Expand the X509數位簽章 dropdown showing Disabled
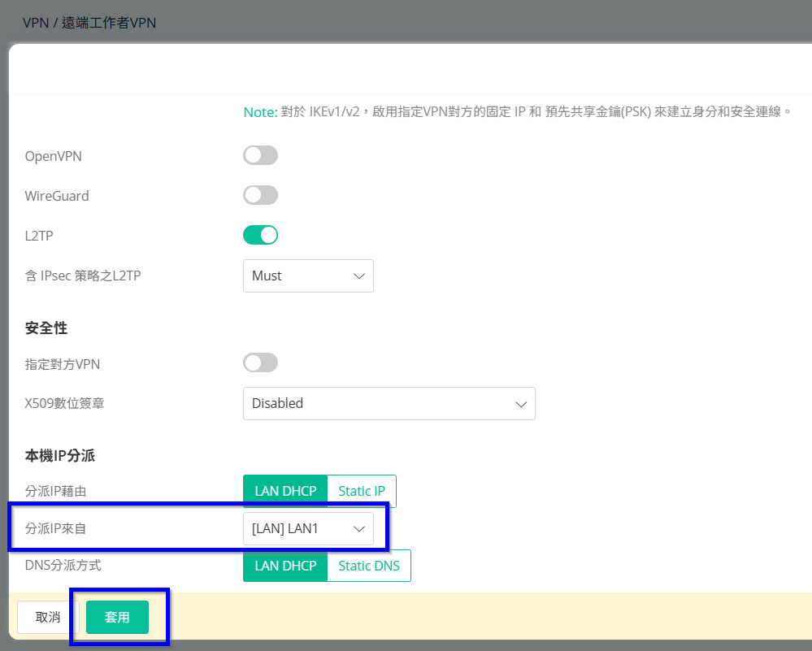Screen dimensions: 812x651 [389, 403]
